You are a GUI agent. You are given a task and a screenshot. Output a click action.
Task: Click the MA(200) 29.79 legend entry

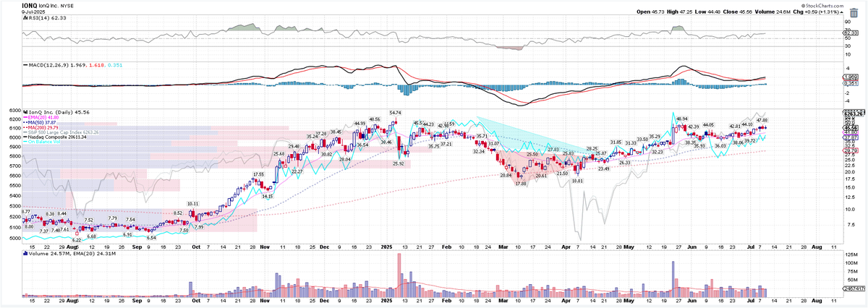[x=41, y=128]
